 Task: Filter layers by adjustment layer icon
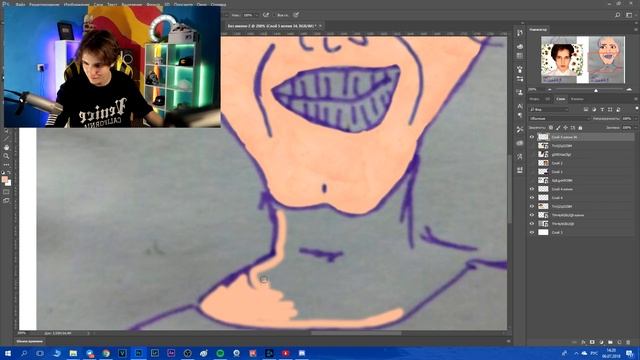click(x=594, y=109)
